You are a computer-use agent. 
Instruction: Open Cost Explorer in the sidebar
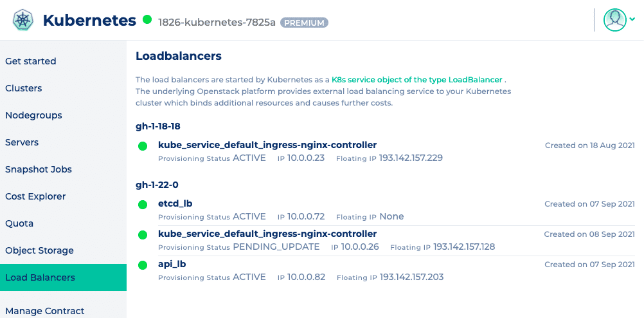point(35,196)
